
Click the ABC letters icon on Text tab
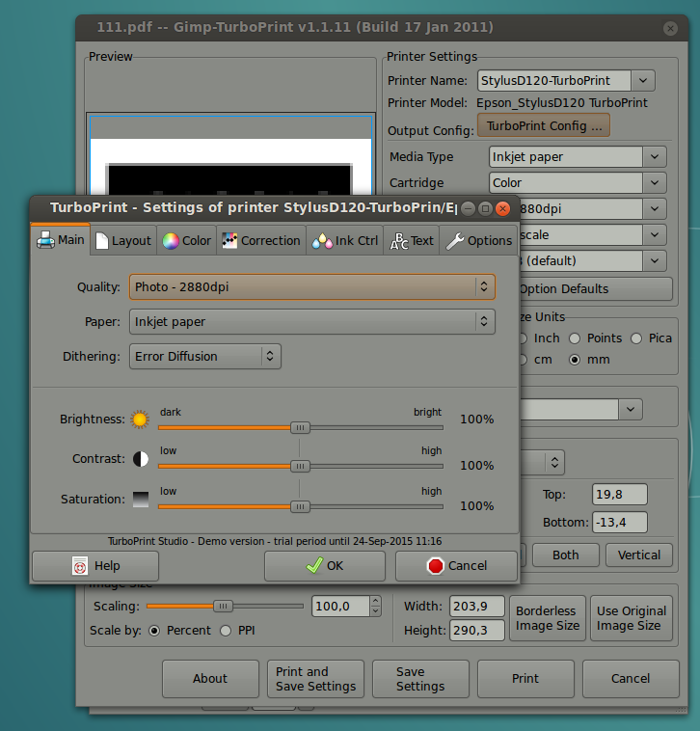point(399,241)
